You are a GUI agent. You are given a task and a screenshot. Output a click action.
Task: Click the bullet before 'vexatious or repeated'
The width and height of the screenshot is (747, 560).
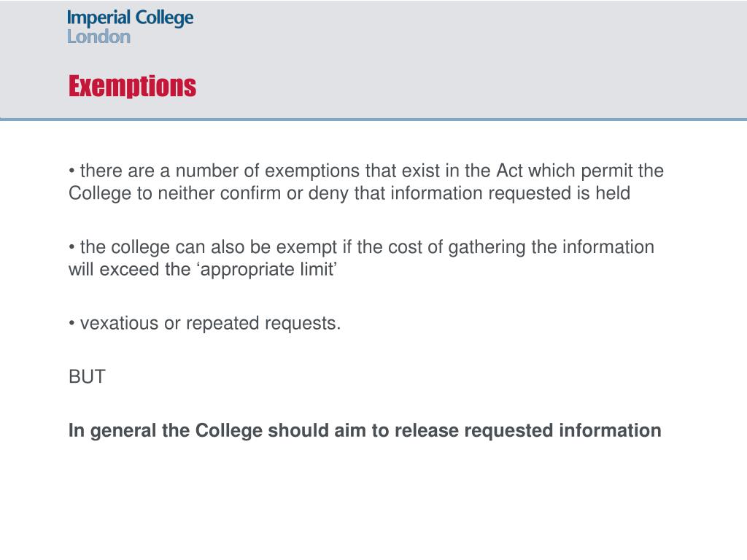[72, 323]
